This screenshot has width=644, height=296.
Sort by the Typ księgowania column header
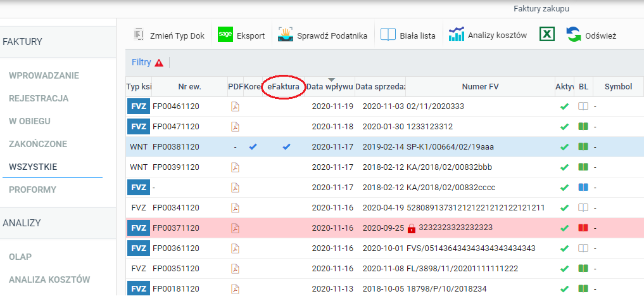click(139, 87)
